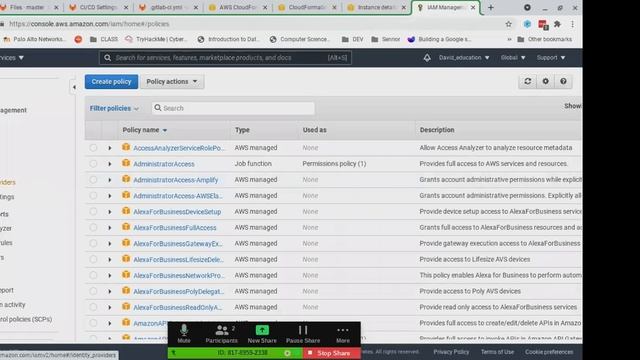Select the AdministratorAccess policy radio button
The image size is (640, 360).
pos(93,164)
